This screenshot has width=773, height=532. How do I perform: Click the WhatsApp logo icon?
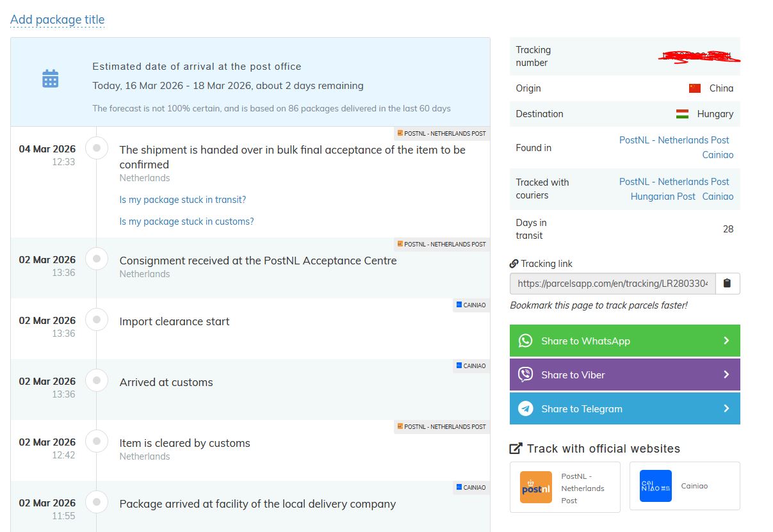[x=526, y=341]
